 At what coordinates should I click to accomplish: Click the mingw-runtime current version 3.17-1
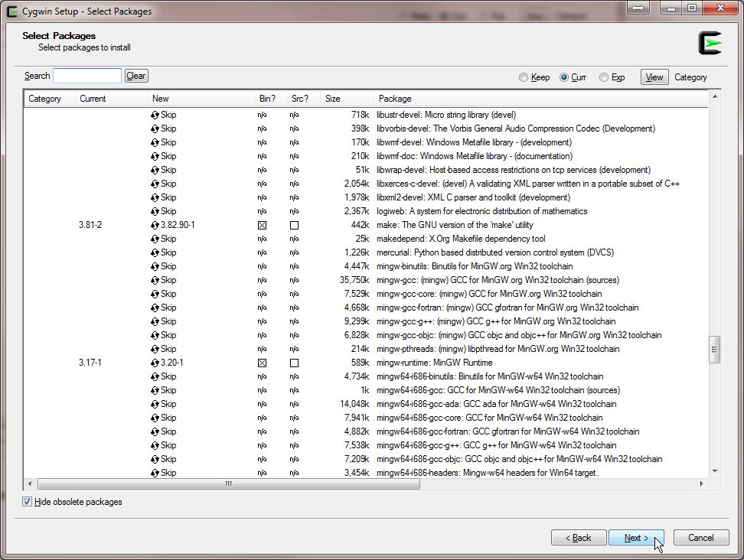coord(90,363)
